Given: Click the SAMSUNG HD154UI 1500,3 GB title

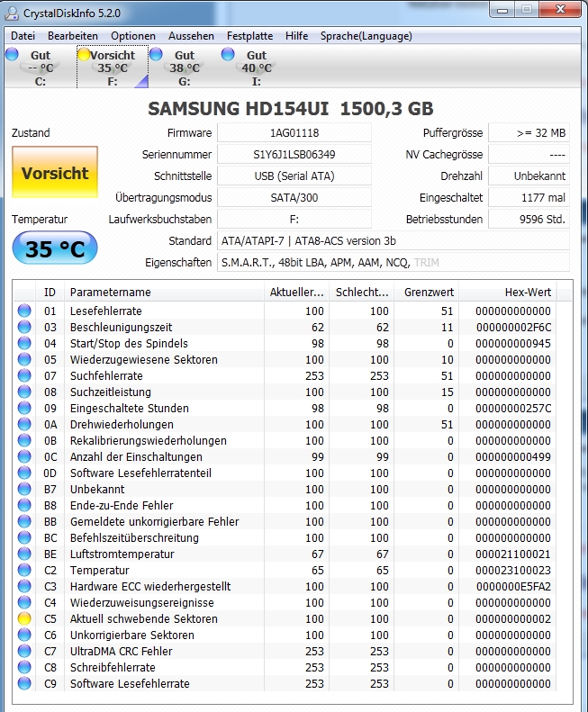Looking at the screenshot, I should (291, 109).
